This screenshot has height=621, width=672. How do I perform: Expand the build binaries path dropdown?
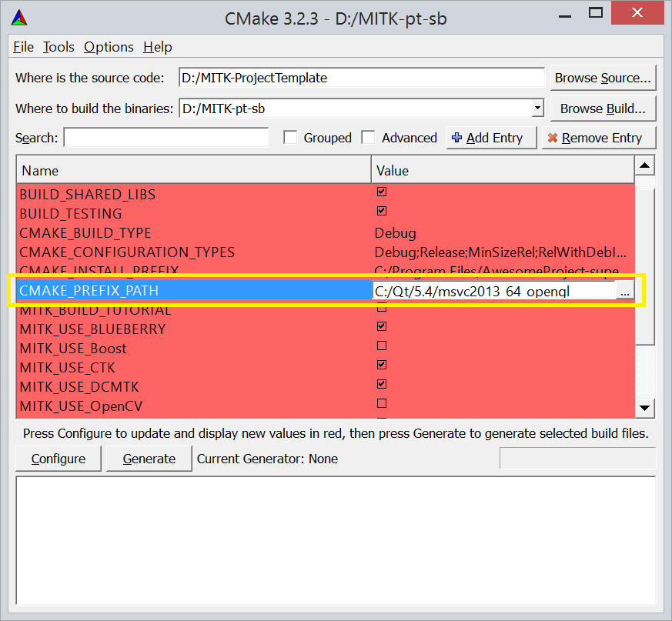coord(537,109)
